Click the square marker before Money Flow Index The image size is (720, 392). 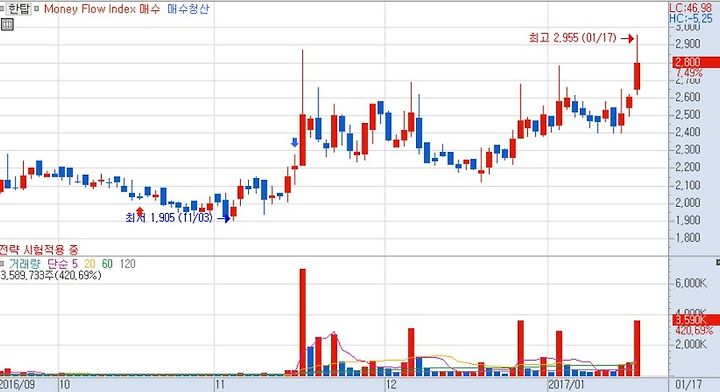point(37,9)
